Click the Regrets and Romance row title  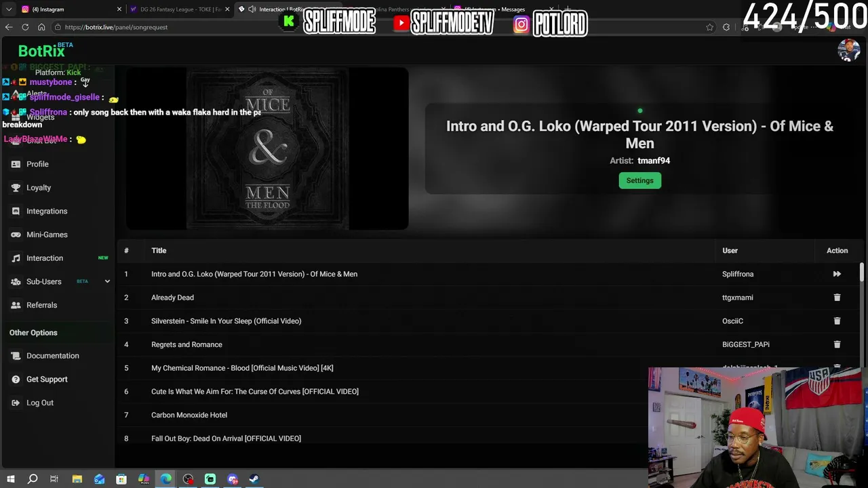[x=186, y=344]
